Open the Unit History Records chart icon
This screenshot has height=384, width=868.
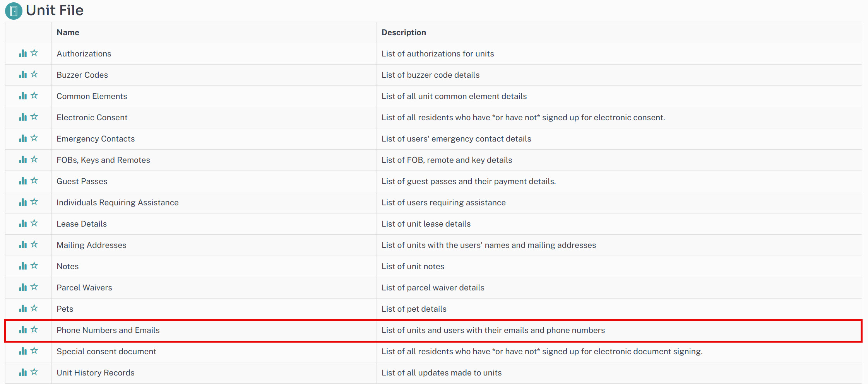(x=23, y=372)
